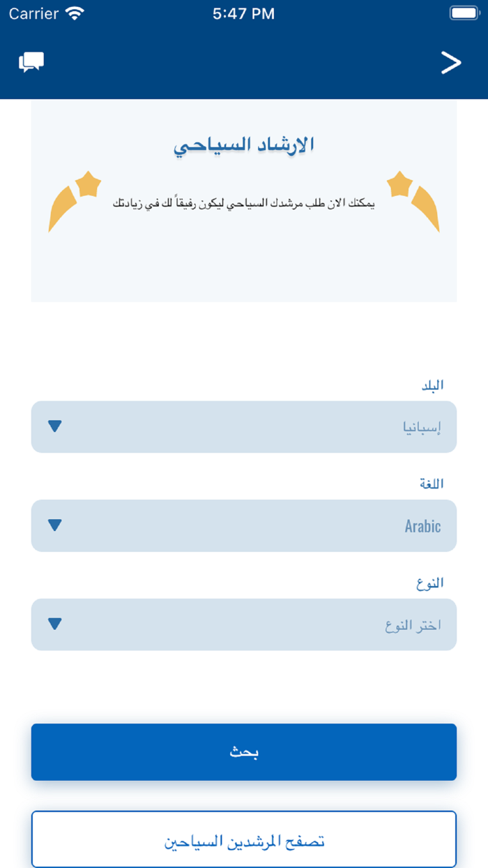
Task: Open the اللغة dropdown showing Arabic
Action: coord(244,525)
